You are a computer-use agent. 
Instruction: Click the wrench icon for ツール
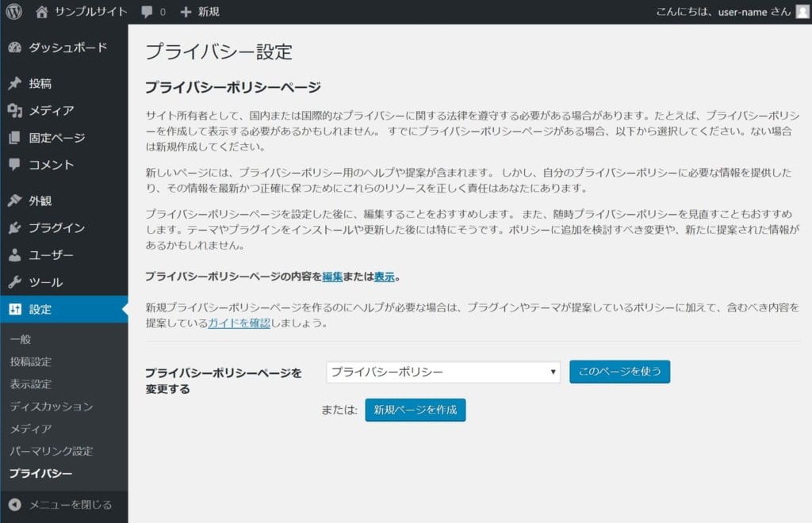14,282
